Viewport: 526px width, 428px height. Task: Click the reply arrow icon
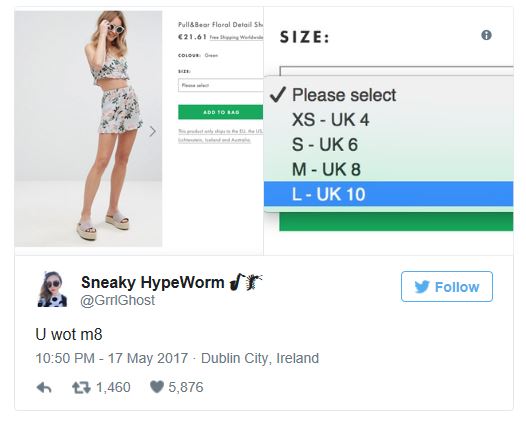click(x=44, y=387)
